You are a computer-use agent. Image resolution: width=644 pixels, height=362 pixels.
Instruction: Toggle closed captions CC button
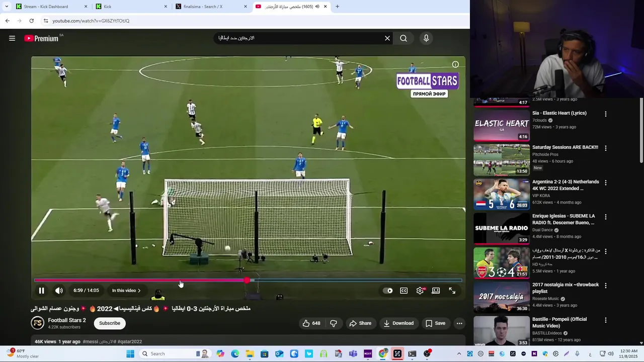404,291
